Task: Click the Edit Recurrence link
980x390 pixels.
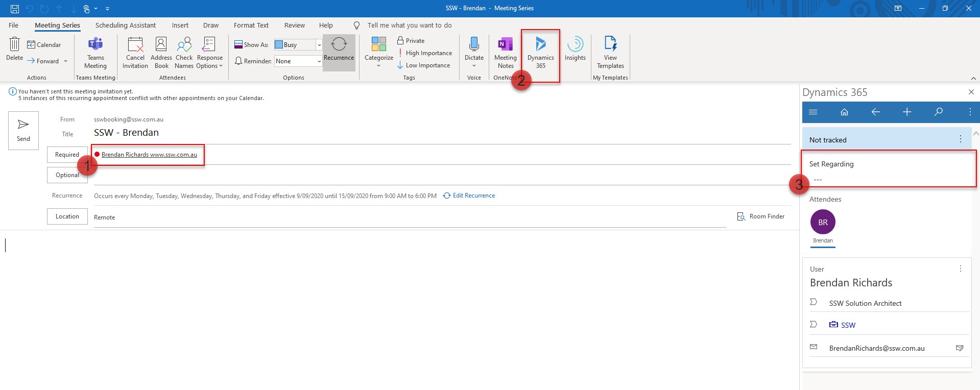Action: pyautogui.click(x=473, y=196)
